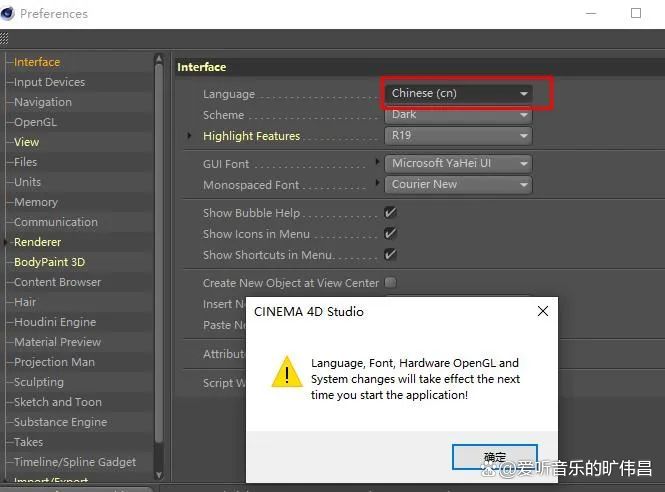Viewport: 665px width, 492px height.
Task: Open Files preferences
Action: pyautogui.click(x=25, y=162)
